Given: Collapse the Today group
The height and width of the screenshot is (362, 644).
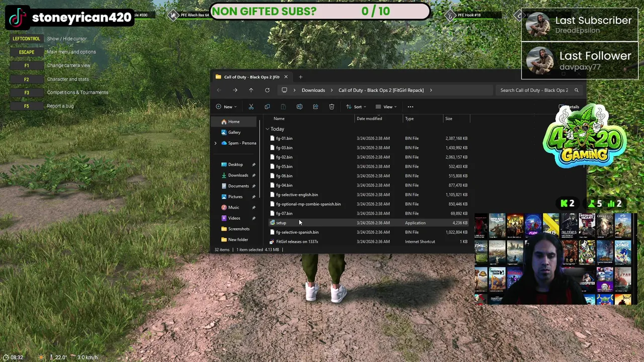Looking at the screenshot, I should pyautogui.click(x=267, y=129).
